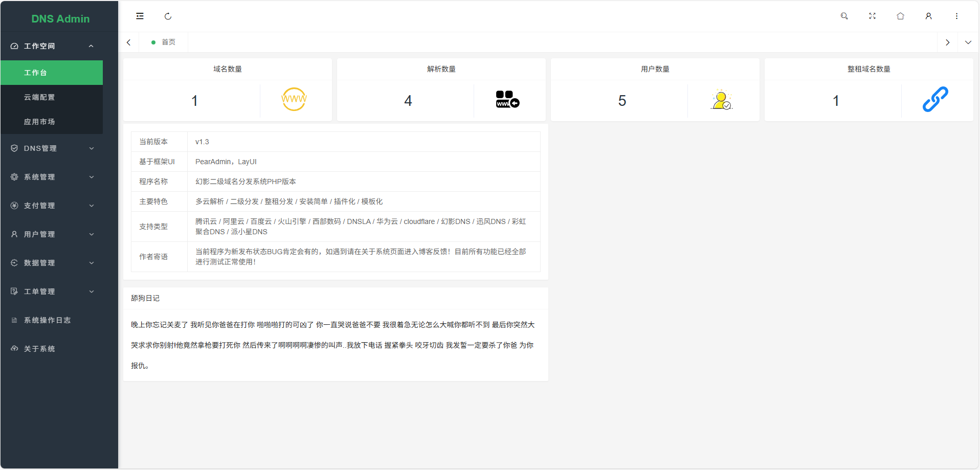980x470 pixels.
Task: Switch to the 首页 tab
Action: (164, 42)
